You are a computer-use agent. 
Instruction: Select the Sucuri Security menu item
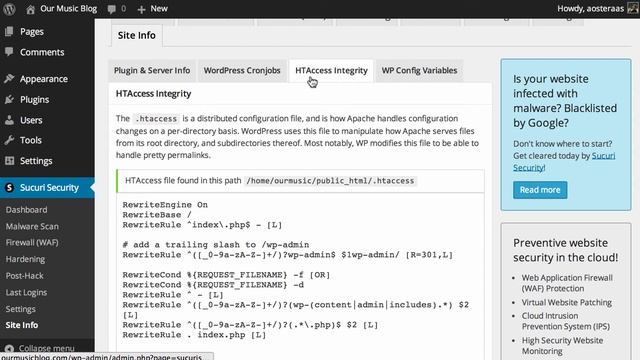pyautogui.click(x=49, y=187)
